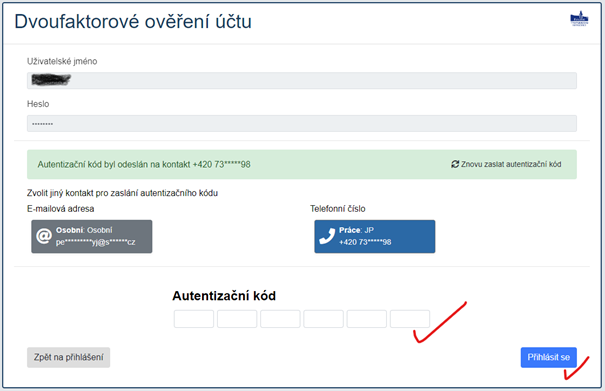Focus the Heslo password field
The height and width of the screenshot is (391, 605).
click(302, 124)
